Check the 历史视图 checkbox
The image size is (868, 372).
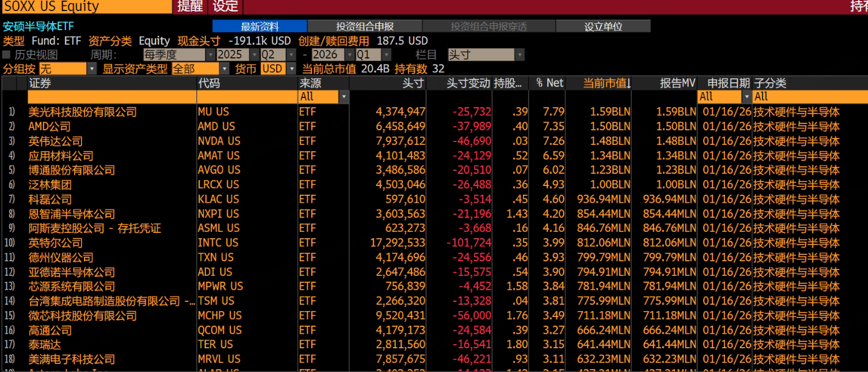[x=7, y=54]
